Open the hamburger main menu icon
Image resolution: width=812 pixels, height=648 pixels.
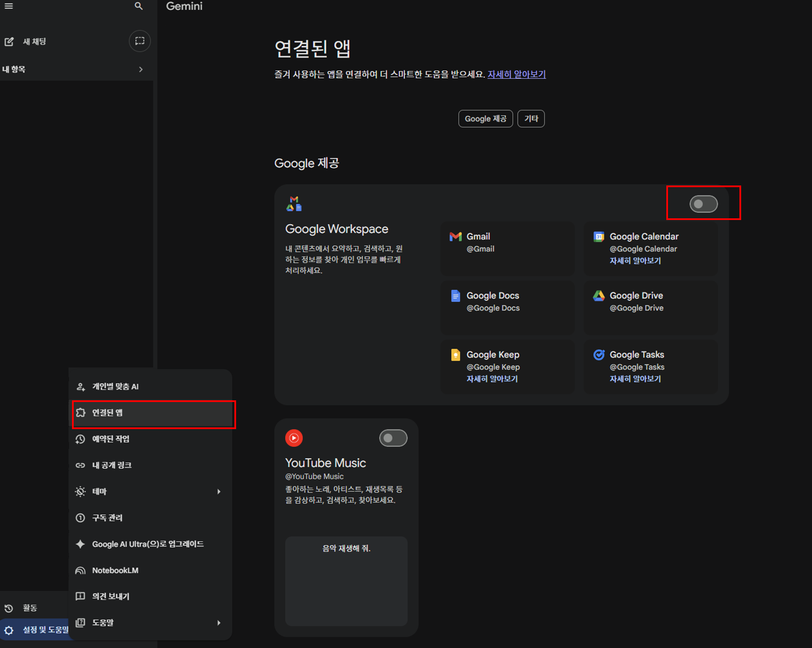coord(9,6)
